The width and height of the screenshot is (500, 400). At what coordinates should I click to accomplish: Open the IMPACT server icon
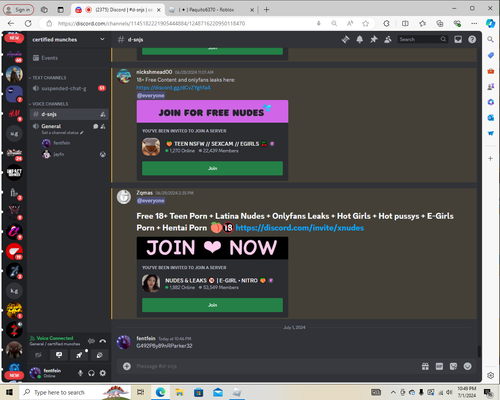point(14,173)
